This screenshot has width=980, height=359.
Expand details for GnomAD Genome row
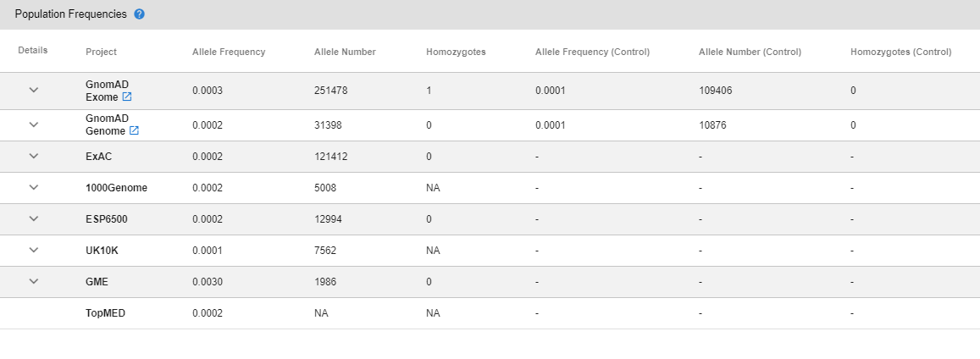(34, 124)
